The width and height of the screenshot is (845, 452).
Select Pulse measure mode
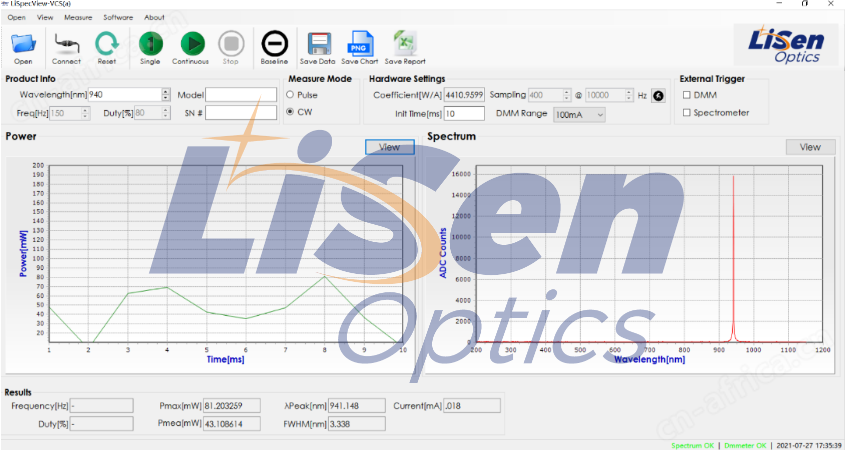pyautogui.click(x=290, y=95)
